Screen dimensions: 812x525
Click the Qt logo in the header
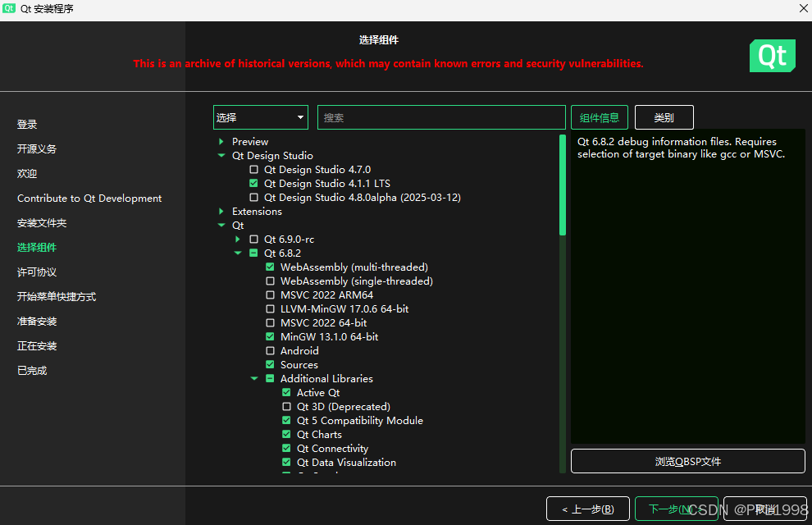772,56
